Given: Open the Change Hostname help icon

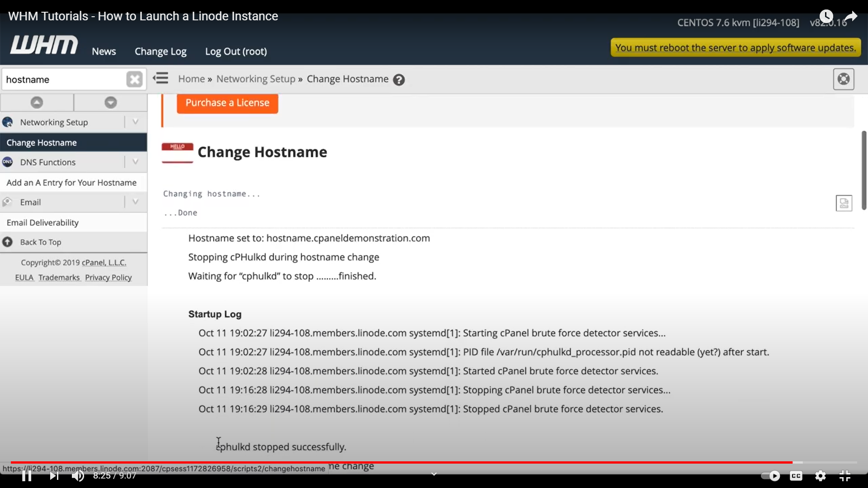Looking at the screenshot, I should point(399,80).
